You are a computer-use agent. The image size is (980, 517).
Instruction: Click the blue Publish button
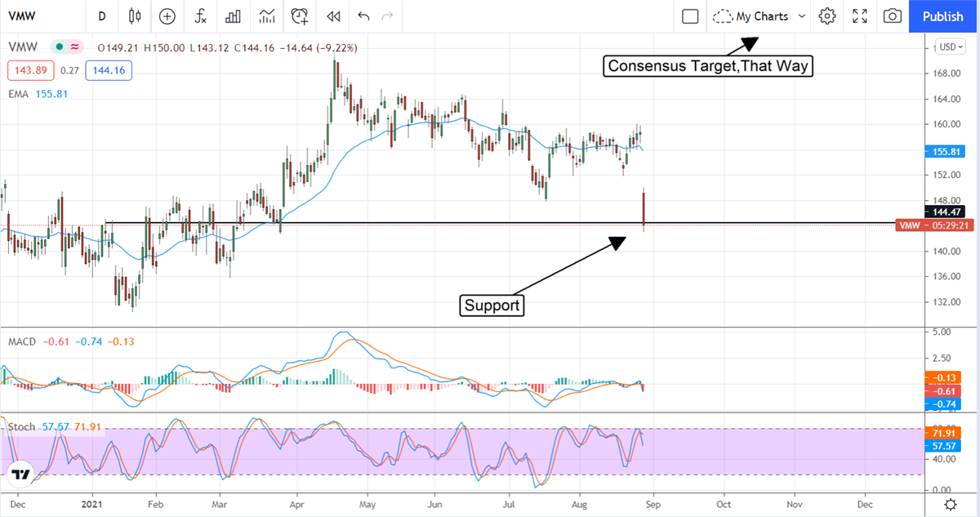pyautogui.click(x=942, y=16)
